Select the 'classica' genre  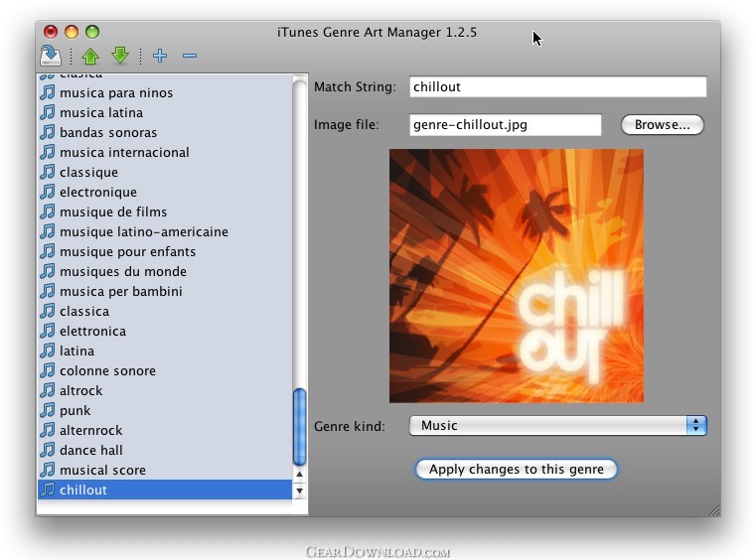click(x=165, y=312)
